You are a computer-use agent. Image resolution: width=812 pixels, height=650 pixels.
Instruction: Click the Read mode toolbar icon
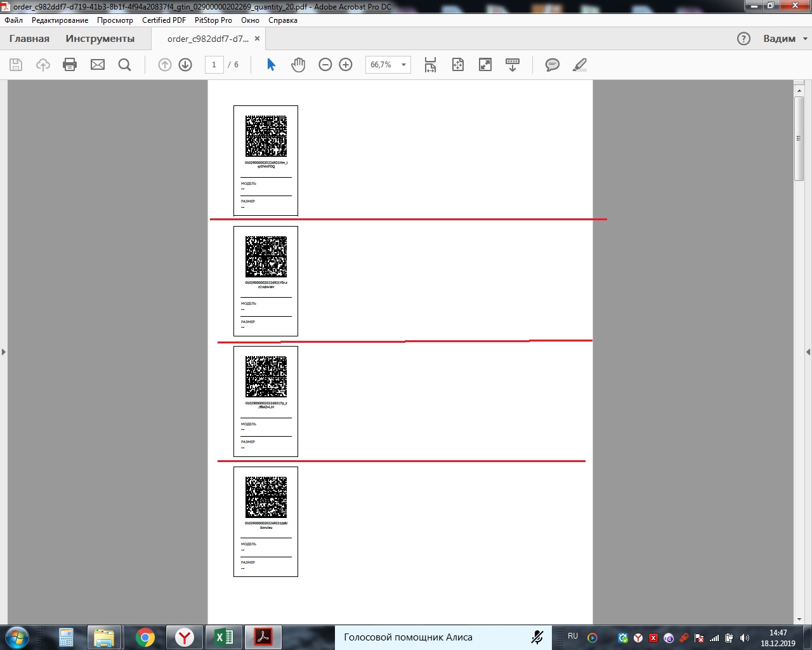click(x=513, y=65)
